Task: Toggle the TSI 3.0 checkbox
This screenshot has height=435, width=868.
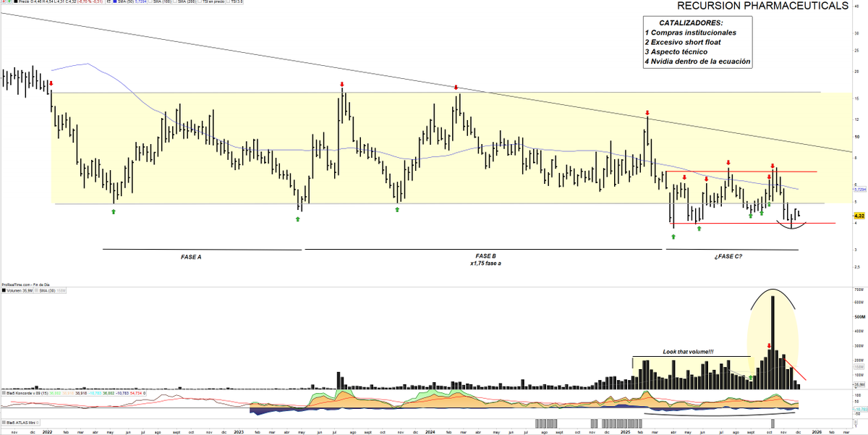Action: [x=227, y=3]
